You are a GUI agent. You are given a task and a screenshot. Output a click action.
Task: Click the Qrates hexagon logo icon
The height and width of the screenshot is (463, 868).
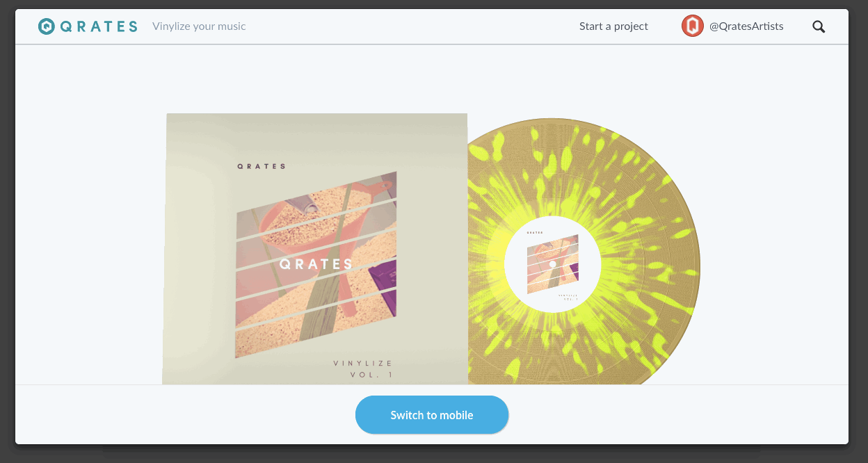47,26
